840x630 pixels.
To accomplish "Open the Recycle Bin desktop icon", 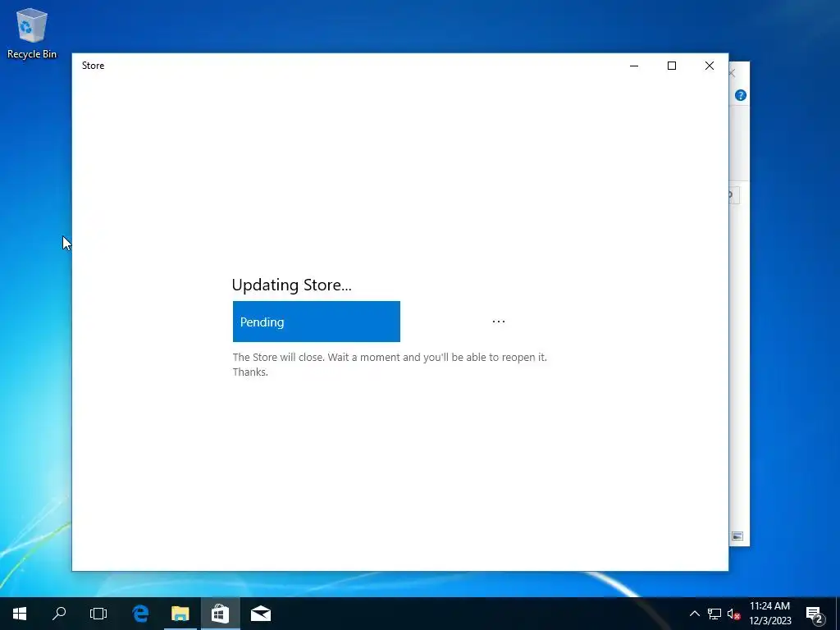I will (x=32, y=34).
